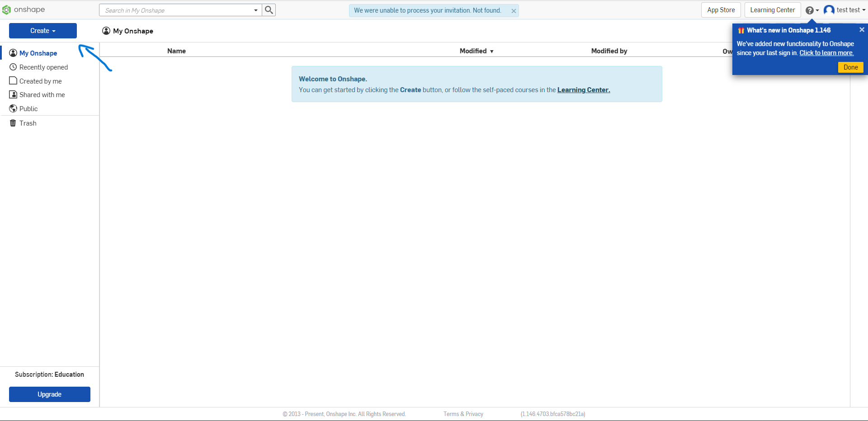Click Done on the What's new popup
Screen dimensions: 868x421
point(850,67)
